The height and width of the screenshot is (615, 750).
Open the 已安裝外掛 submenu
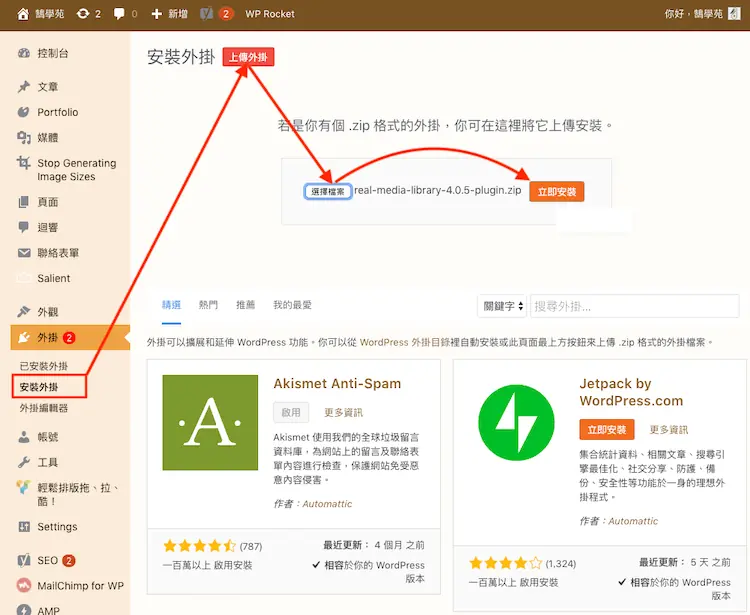pyautogui.click(x=44, y=366)
